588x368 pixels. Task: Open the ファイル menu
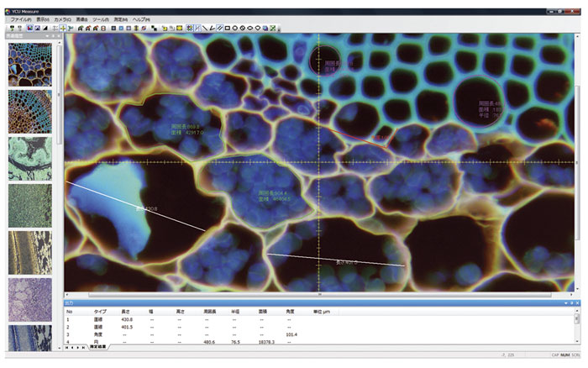(x=20, y=18)
